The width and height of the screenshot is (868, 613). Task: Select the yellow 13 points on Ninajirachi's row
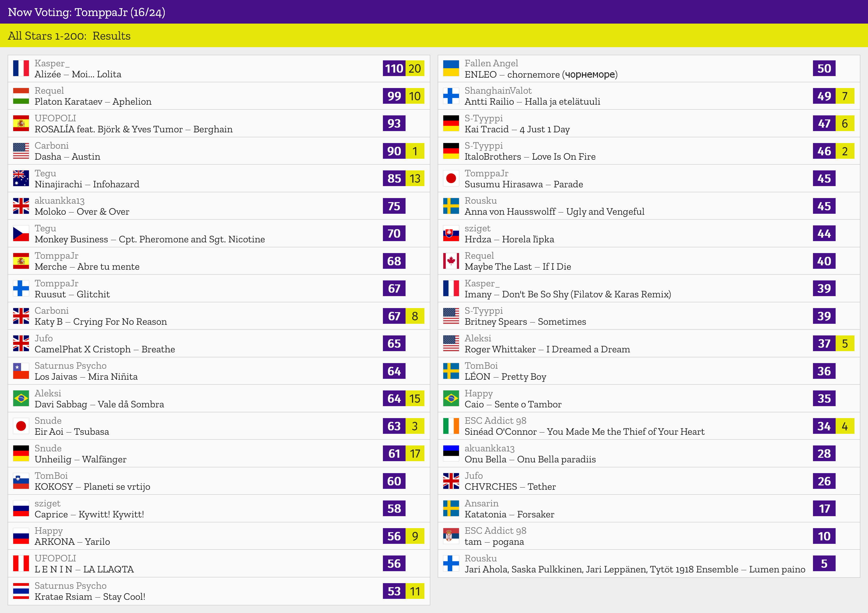(415, 178)
